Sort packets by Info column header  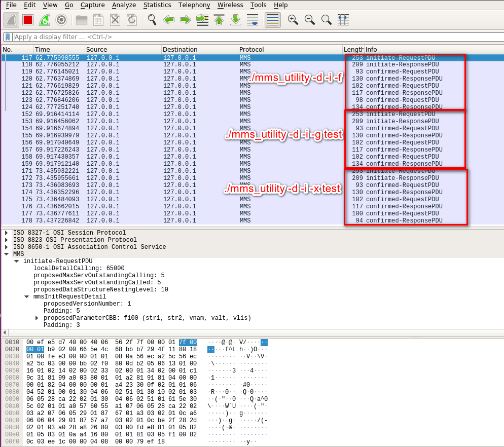[434, 50]
